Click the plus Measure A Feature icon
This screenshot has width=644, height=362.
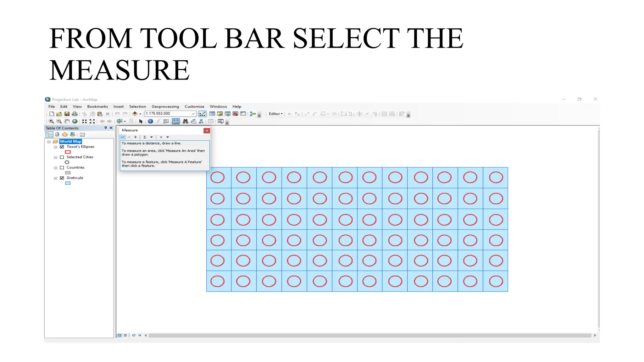pos(136,137)
